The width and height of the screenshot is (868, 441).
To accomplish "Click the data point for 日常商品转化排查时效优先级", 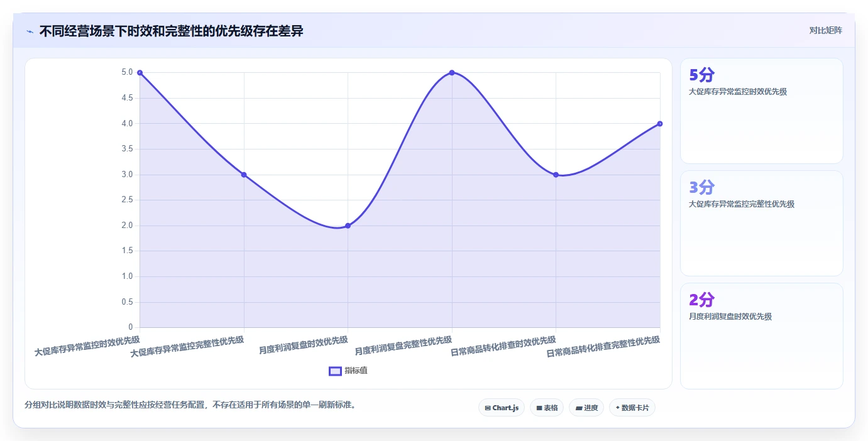I will point(556,175).
